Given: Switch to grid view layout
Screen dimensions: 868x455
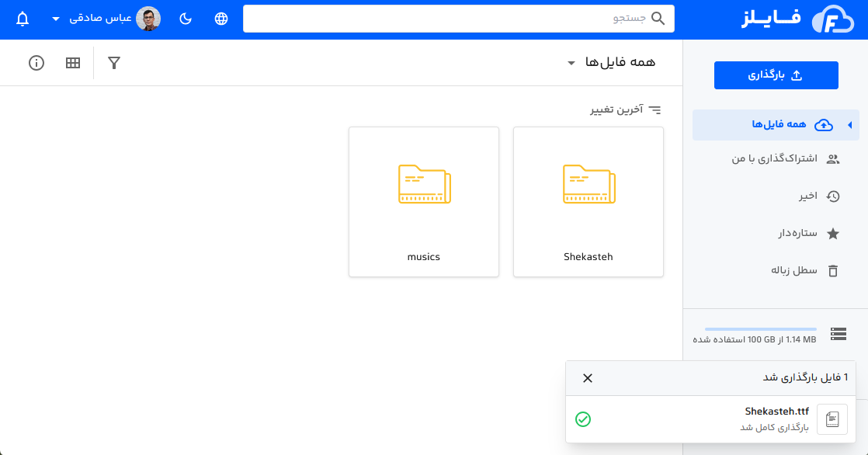Looking at the screenshot, I should [x=72, y=63].
